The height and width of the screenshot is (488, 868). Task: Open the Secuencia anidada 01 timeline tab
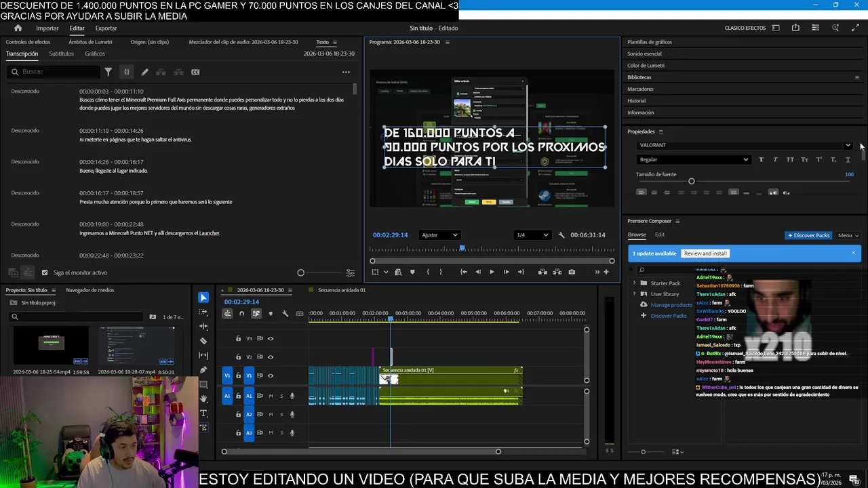tap(341, 290)
